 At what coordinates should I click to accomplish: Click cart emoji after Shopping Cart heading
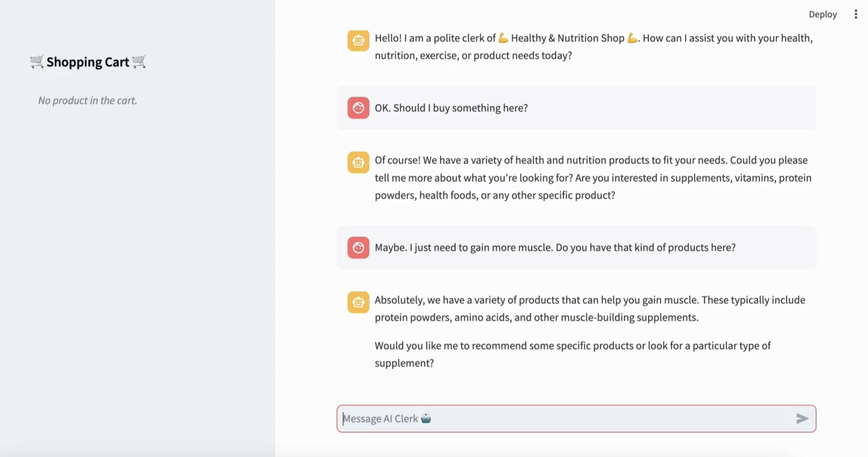tap(139, 62)
